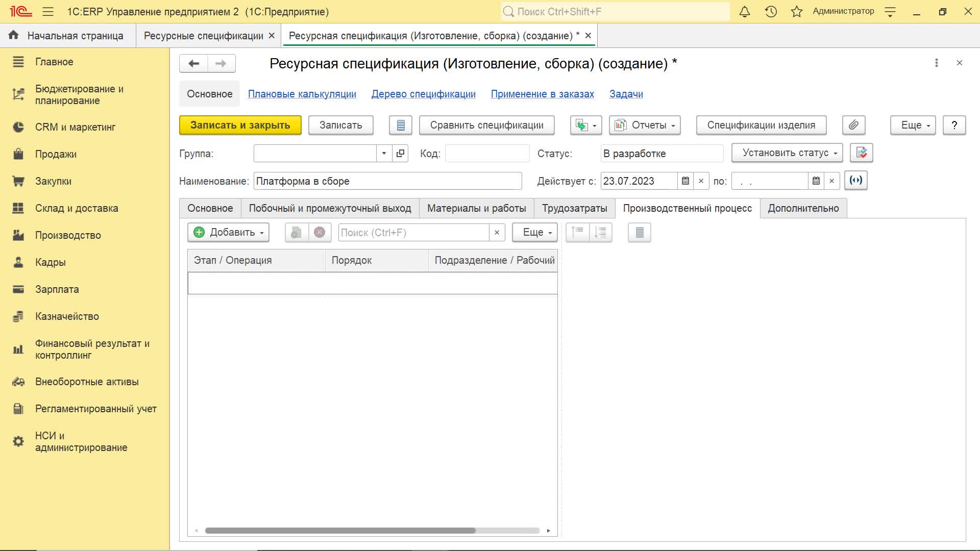Open Дерево спецификации link

coord(423,94)
